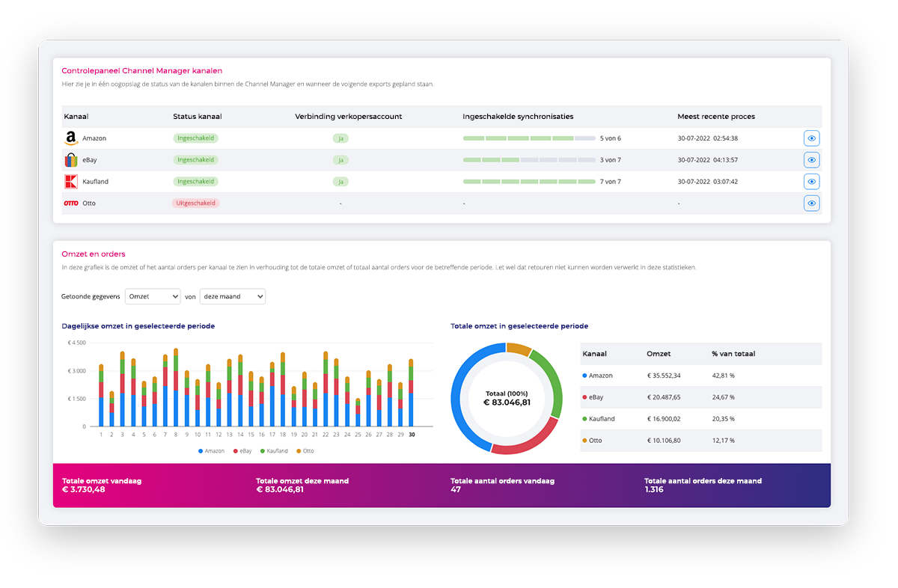Click the Kanaal column header in channels table
The height and width of the screenshot is (588, 898).
(76, 117)
